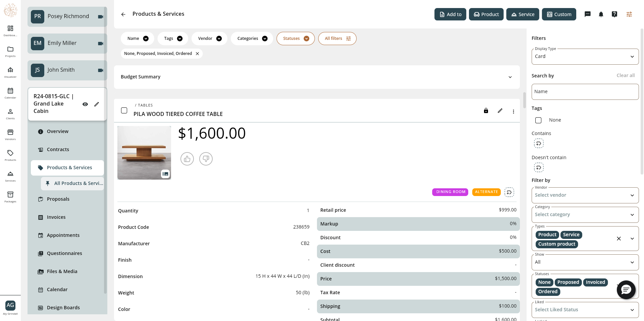The width and height of the screenshot is (644, 321).
Task: Open the Select vendor dropdown
Action: pos(585,195)
